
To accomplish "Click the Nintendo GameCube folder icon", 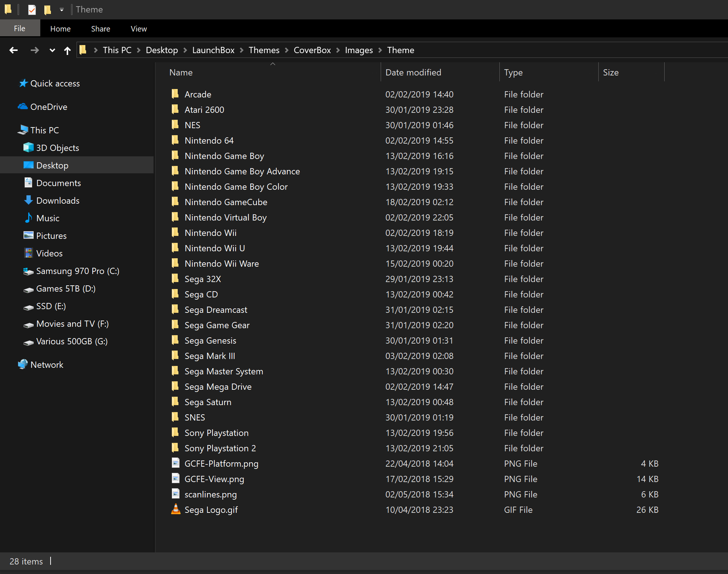I will point(175,202).
